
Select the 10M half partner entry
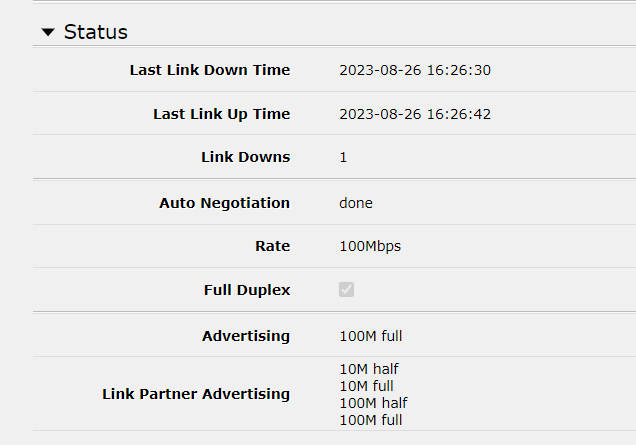click(369, 369)
